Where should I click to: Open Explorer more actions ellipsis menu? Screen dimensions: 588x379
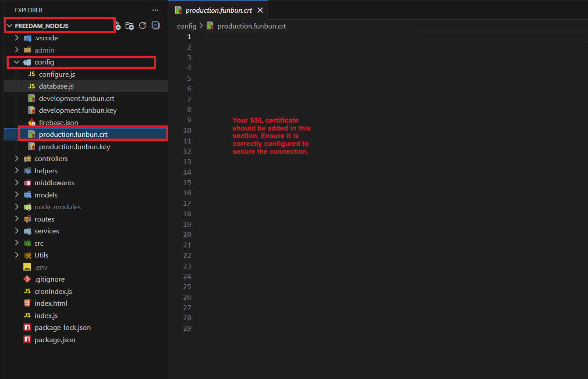155,10
